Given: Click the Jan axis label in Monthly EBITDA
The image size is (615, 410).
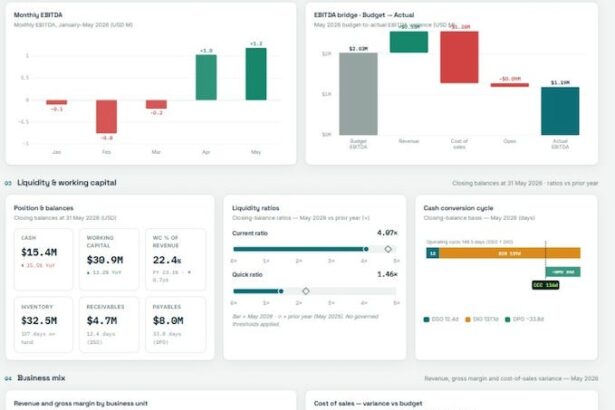Looking at the screenshot, I should point(56,152).
